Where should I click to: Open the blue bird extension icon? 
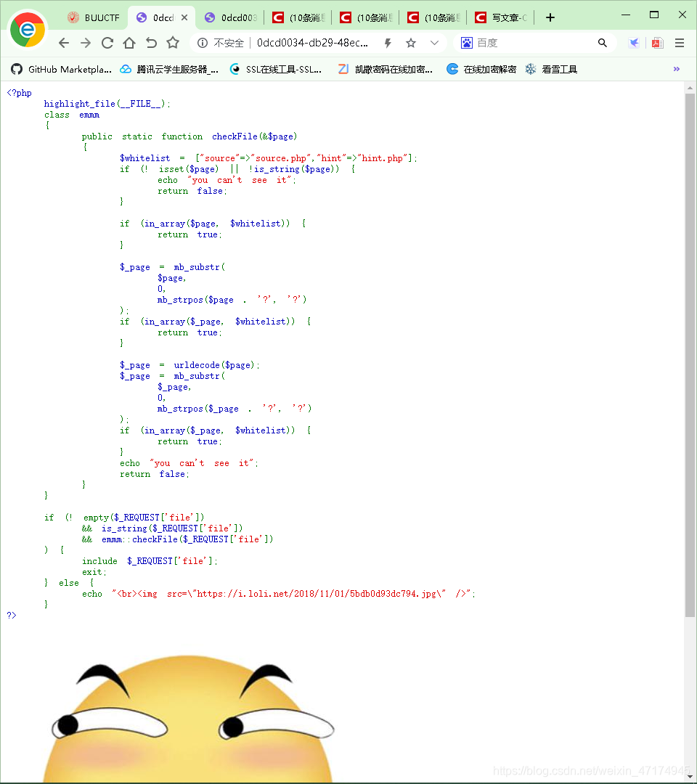pos(634,43)
